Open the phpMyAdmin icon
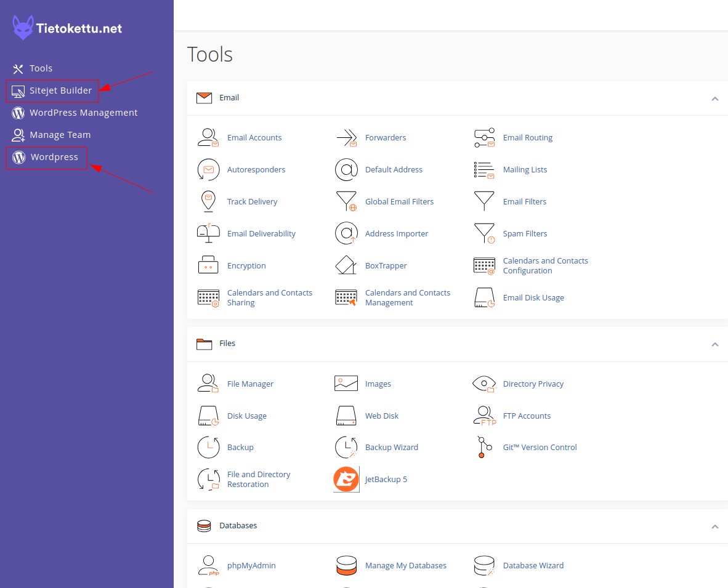Screen dimensions: 728x588 pos(208,566)
